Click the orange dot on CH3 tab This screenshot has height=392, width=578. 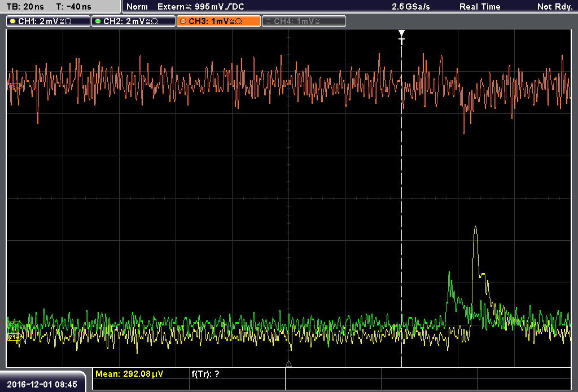183,21
